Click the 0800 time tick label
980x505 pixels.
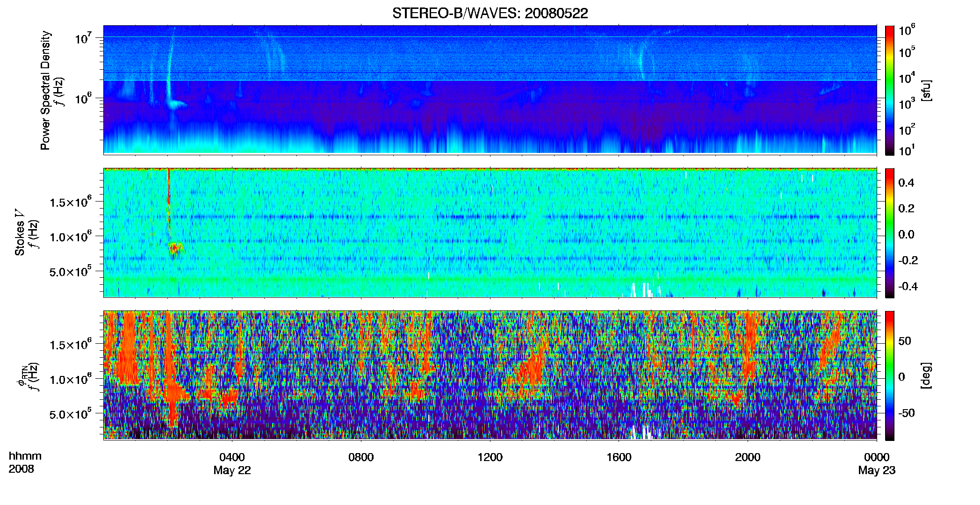point(361,457)
